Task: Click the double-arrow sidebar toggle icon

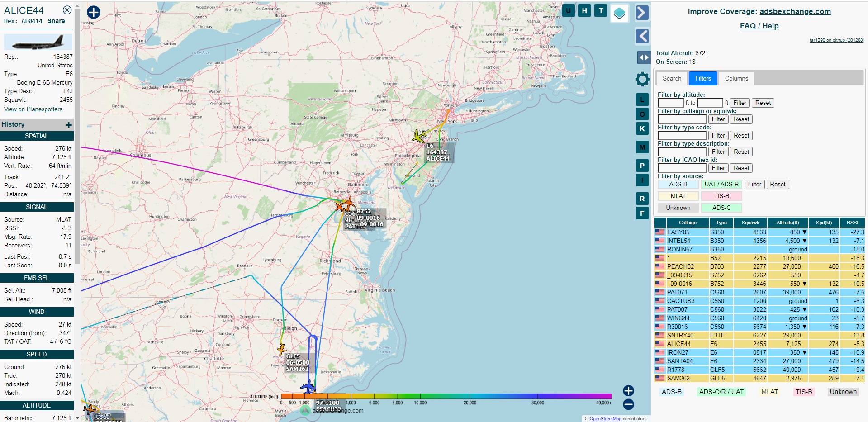Action: (x=644, y=57)
